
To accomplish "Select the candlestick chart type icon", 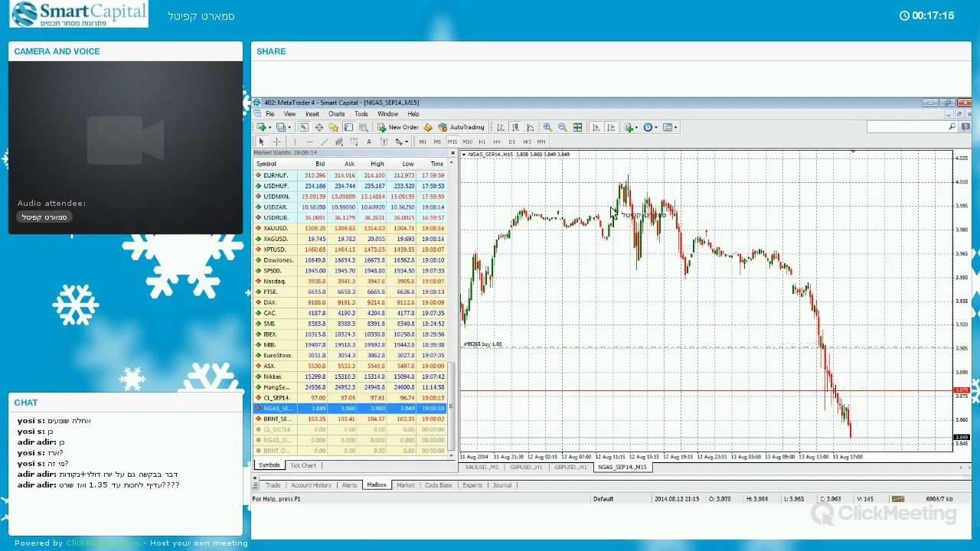I will (x=516, y=127).
